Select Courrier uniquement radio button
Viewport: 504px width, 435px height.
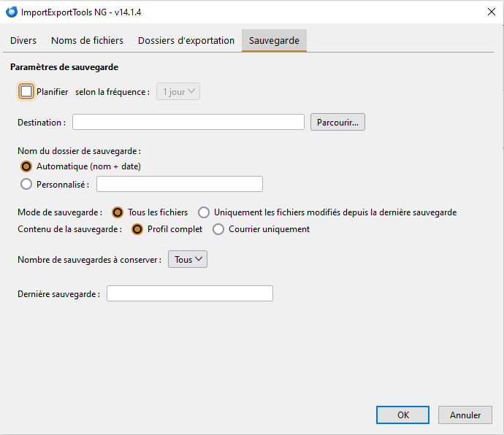[218, 229]
